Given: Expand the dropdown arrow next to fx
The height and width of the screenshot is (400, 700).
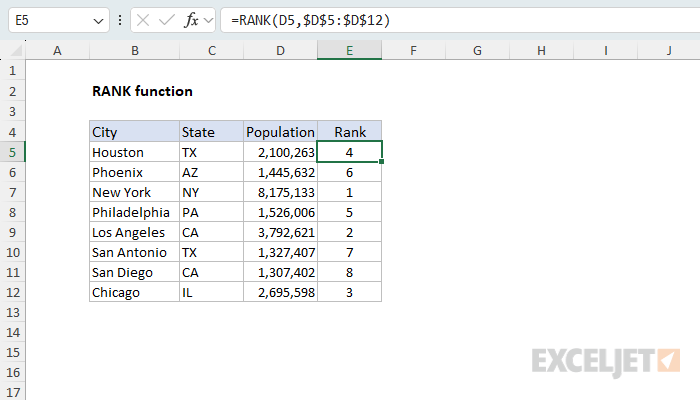Looking at the screenshot, I should point(208,20).
